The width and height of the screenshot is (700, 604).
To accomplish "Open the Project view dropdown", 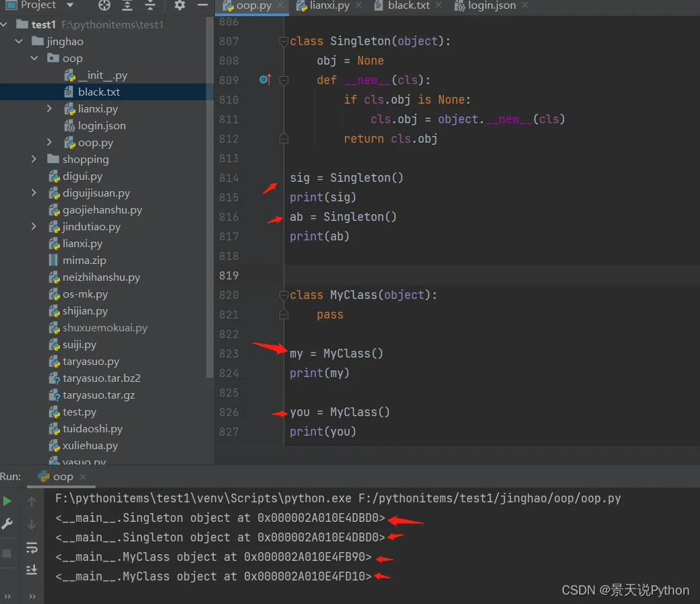I will (x=70, y=5).
